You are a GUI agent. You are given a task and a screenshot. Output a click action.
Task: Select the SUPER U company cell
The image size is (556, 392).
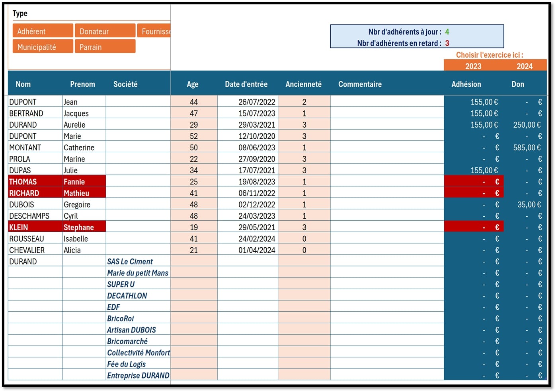(x=138, y=284)
